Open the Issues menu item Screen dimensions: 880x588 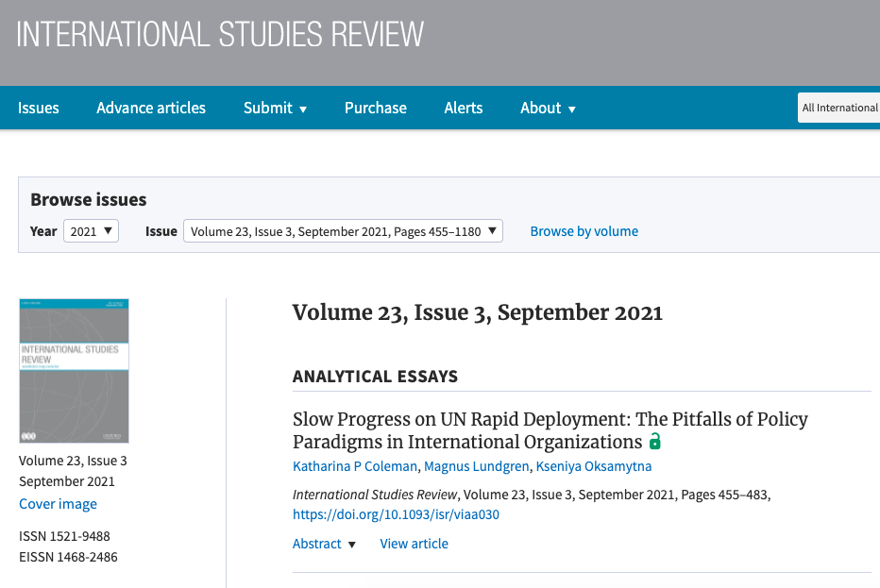[38, 108]
